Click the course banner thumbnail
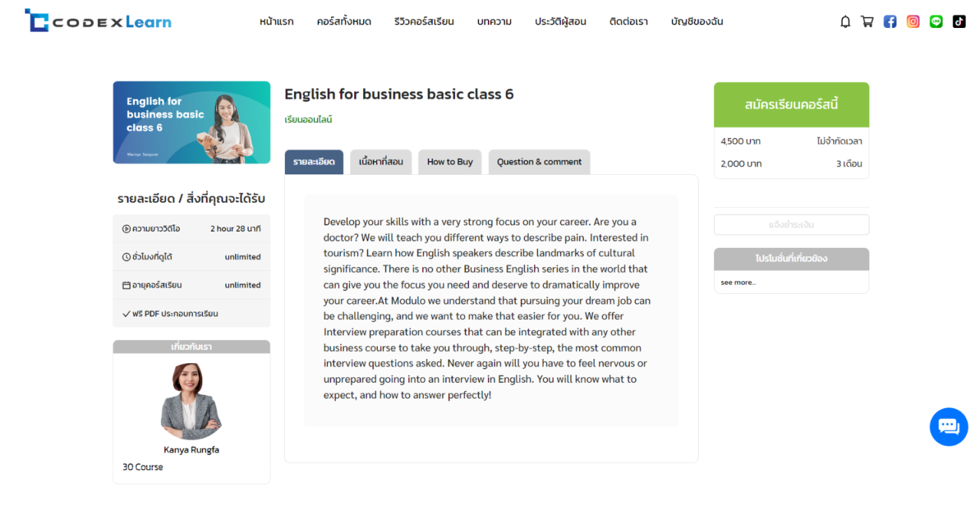The image size is (980, 506). [192, 122]
